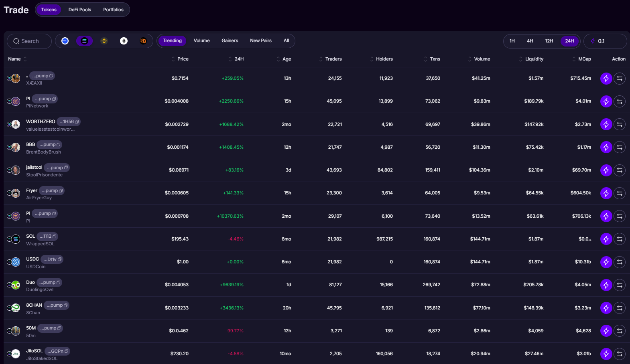Screen dimensions: 630x364
Task: Sort the table by Holders
Action: (x=381, y=59)
